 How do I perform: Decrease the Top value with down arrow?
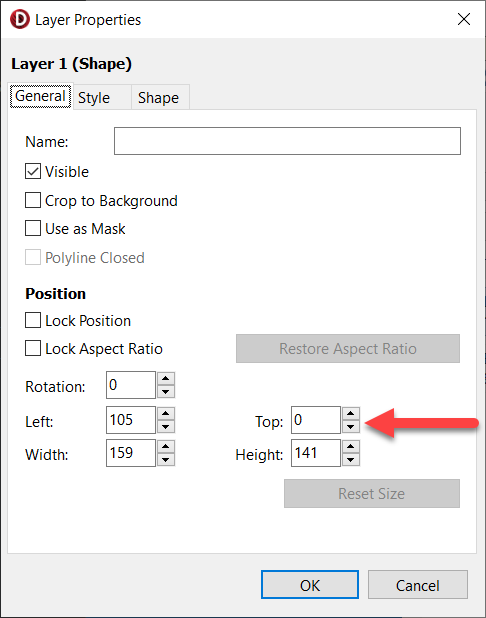pos(351,427)
